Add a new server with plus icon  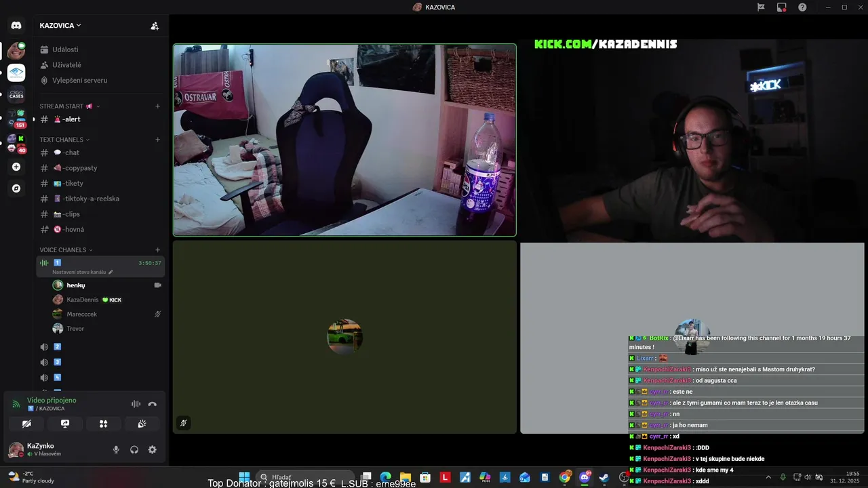pyautogui.click(x=16, y=167)
